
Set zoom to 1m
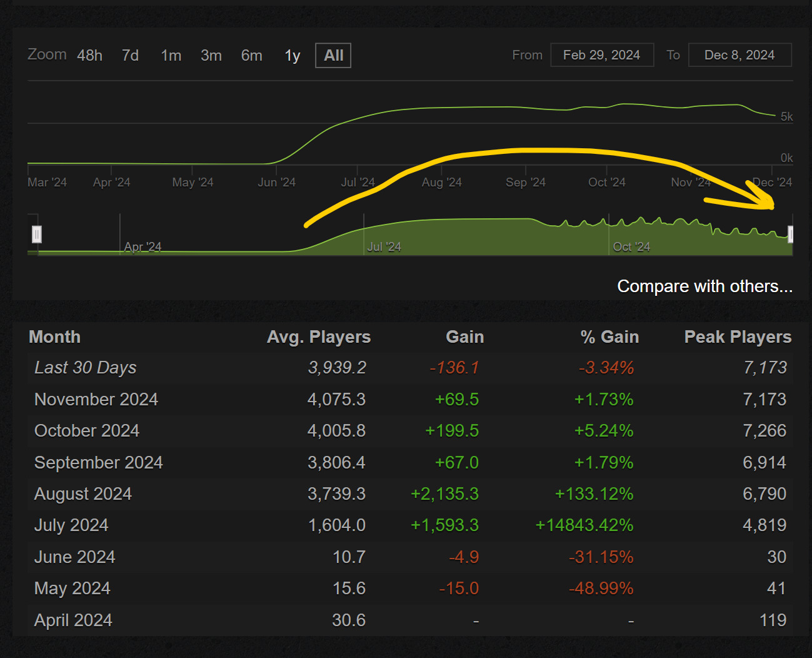point(171,56)
